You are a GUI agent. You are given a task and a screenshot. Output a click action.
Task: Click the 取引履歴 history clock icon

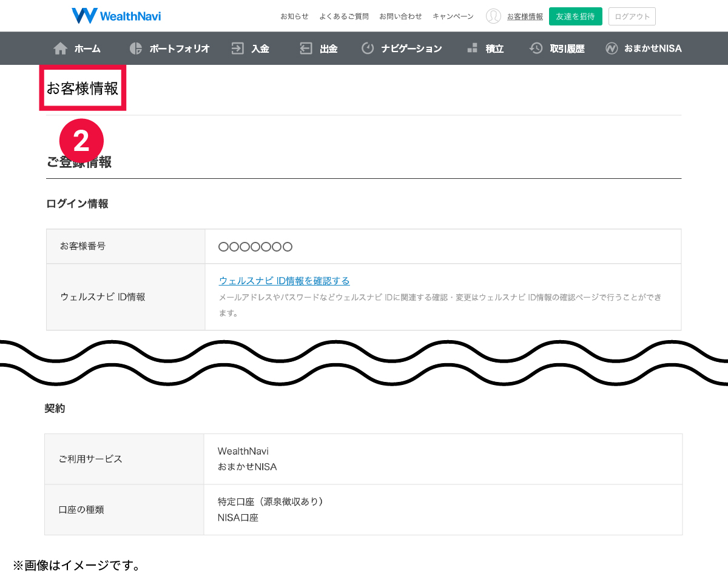click(x=536, y=48)
